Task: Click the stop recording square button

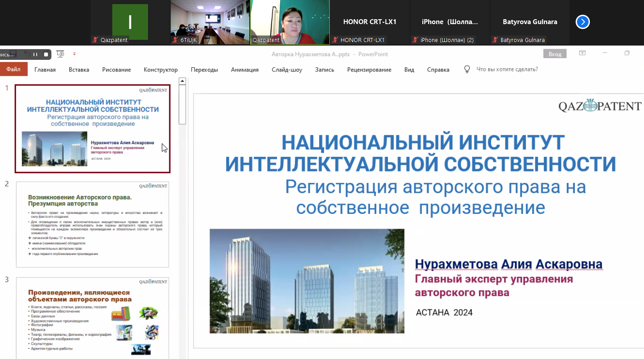Action: click(46, 54)
